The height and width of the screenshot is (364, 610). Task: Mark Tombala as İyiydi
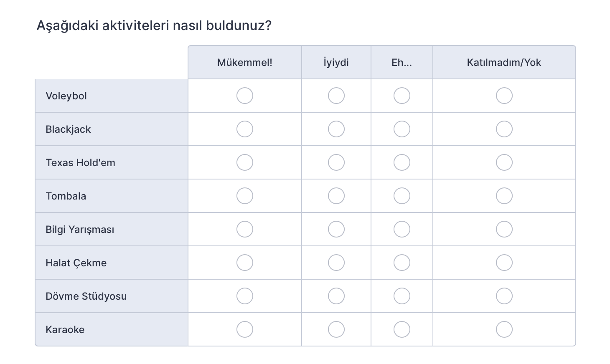[336, 196]
